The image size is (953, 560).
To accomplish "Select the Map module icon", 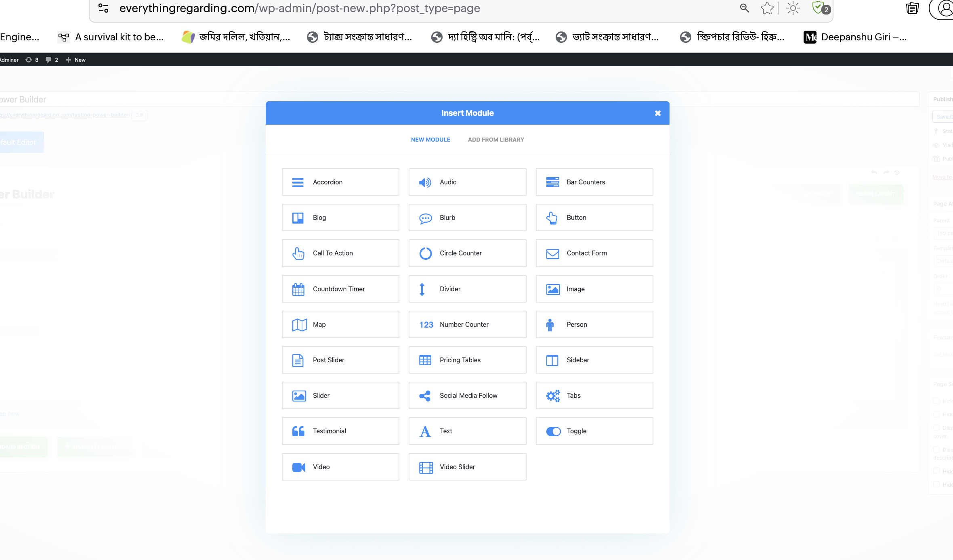I will [x=299, y=325].
